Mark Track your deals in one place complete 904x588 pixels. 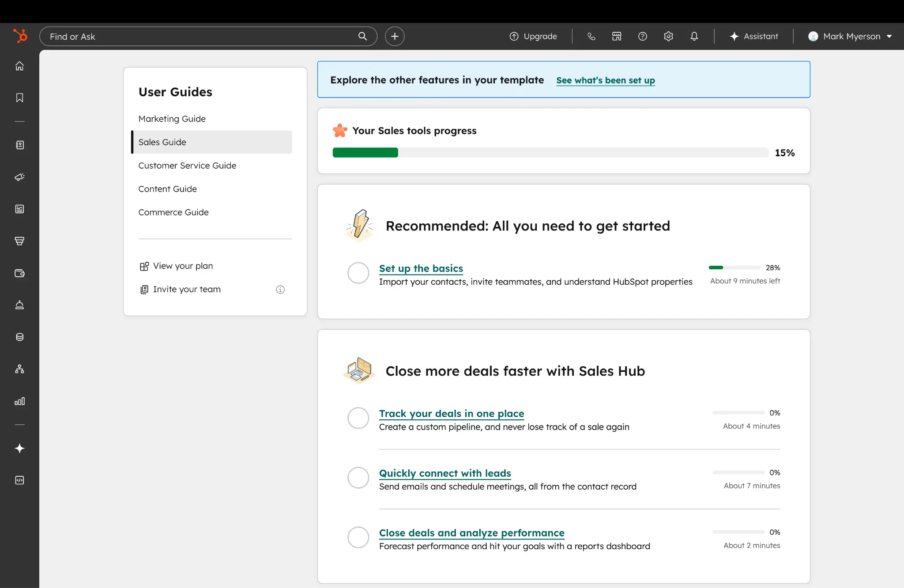pyautogui.click(x=358, y=418)
